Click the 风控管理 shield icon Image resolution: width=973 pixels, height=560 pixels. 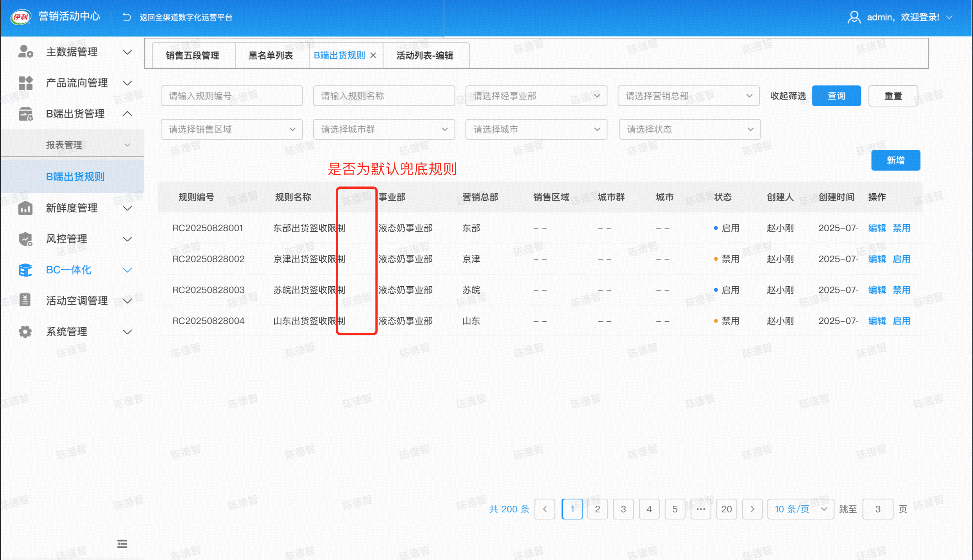click(26, 239)
